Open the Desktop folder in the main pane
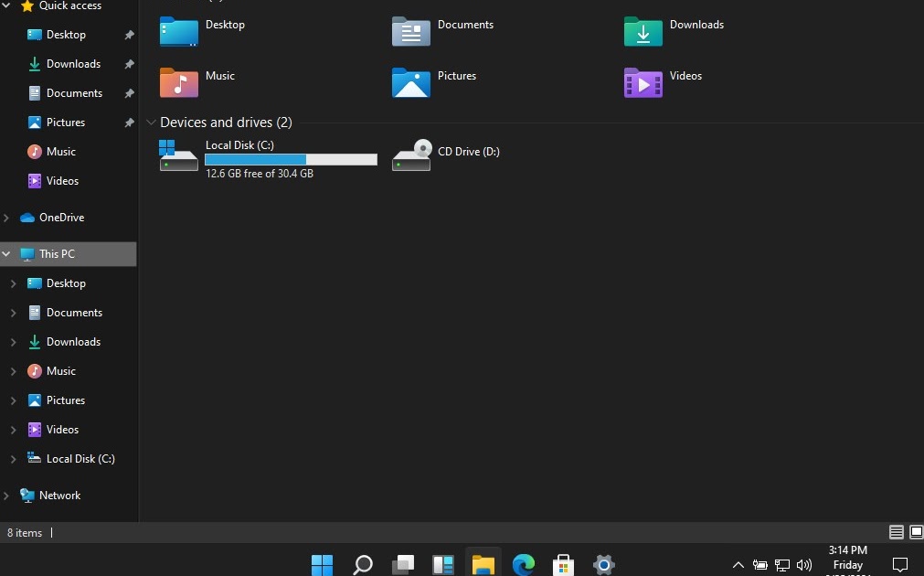 coord(178,31)
